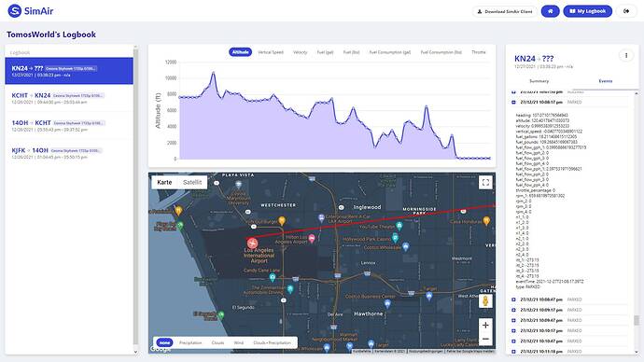The height and width of the screenshot is (362, 644).
Task: Click the events scrollbar up arrow
Action: click(637, 93)
